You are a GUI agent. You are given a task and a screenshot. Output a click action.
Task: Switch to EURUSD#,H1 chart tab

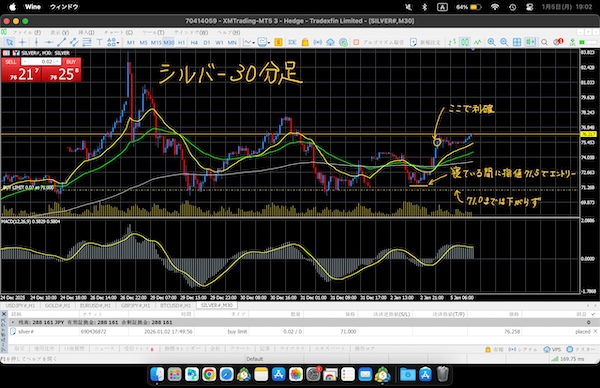coord(95,305)
